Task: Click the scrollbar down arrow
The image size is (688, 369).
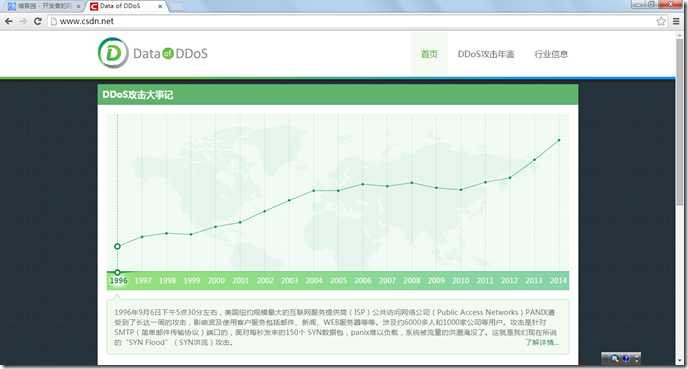Action: pyautogui.click(x=680, y=361)
